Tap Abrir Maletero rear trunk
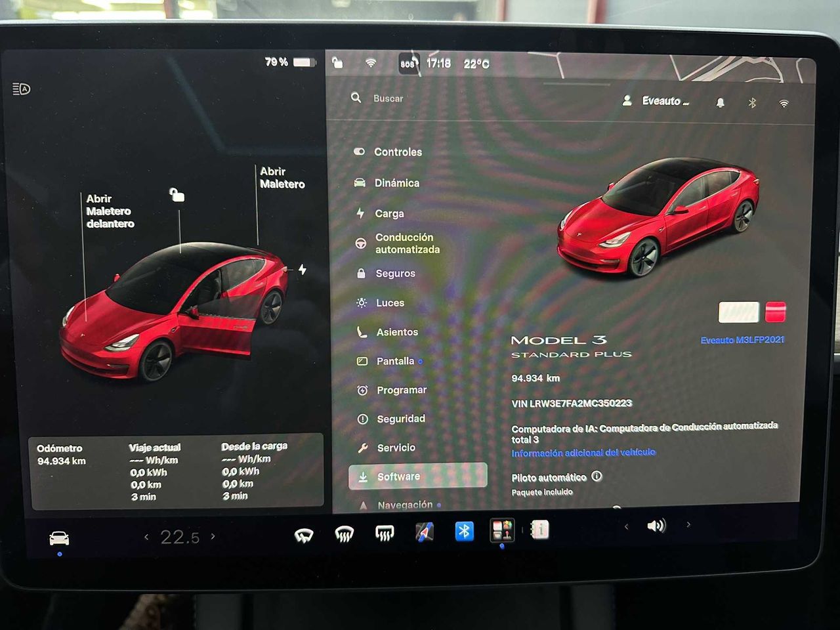The image size is (840, 630). coord(282,178)
